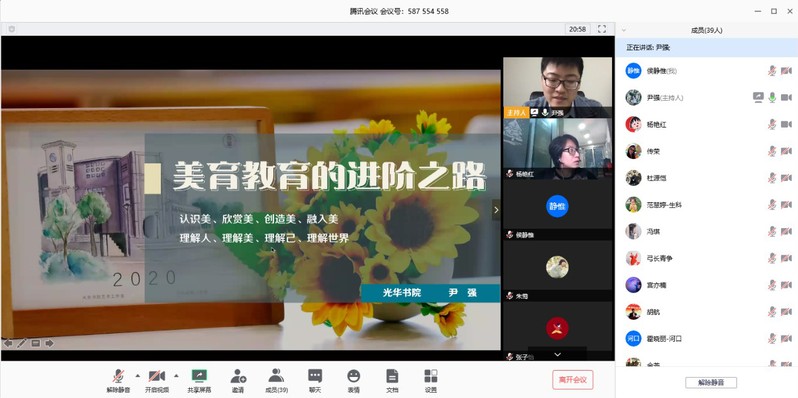Select 杨艳红's video thumbnail
798x398 pixels.
coord(557,149)
